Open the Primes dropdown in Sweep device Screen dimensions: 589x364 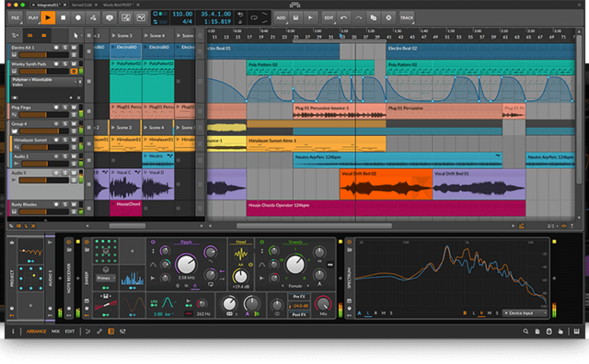106,279
